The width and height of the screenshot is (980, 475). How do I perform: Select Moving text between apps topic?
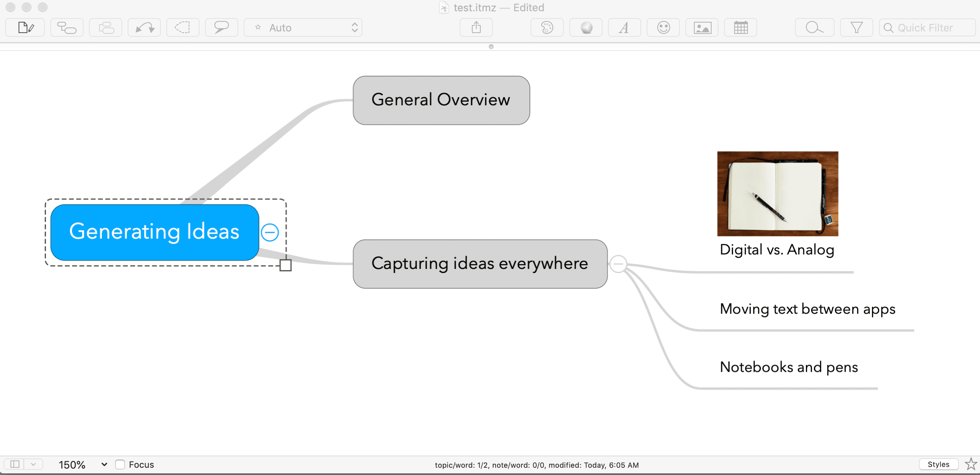[x=808, y=309]
